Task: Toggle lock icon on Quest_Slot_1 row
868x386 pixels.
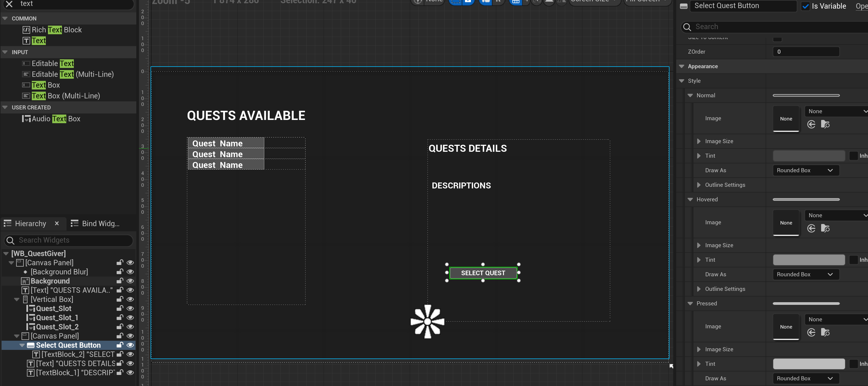Action: pos(120,318)
